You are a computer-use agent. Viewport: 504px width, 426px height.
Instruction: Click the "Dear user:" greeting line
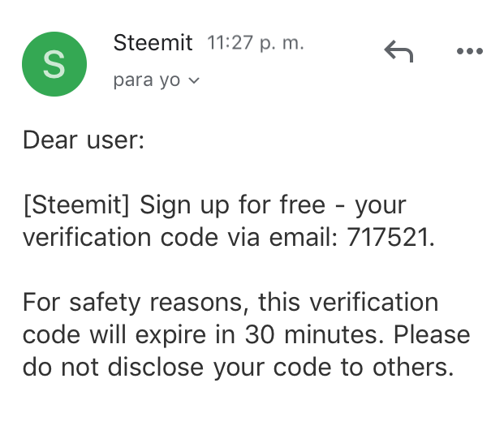pyautogui.click(x=83, y=140)
